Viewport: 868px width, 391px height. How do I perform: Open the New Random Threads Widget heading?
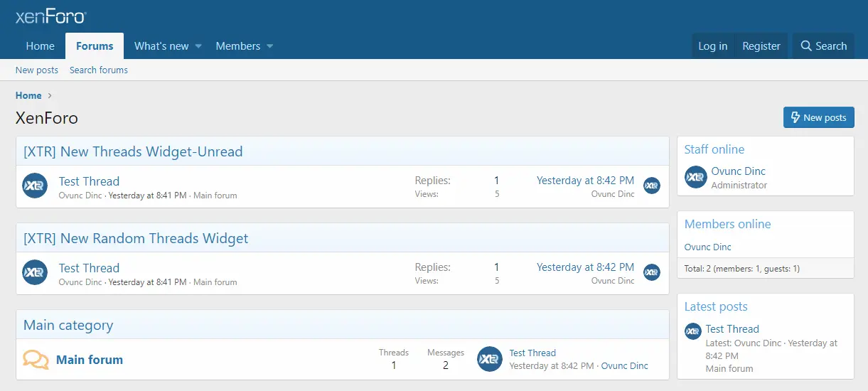click(x=136, y=238)
